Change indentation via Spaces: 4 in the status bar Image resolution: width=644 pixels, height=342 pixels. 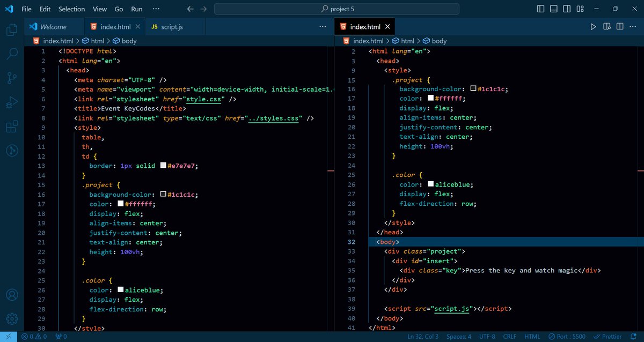(459, 337)
